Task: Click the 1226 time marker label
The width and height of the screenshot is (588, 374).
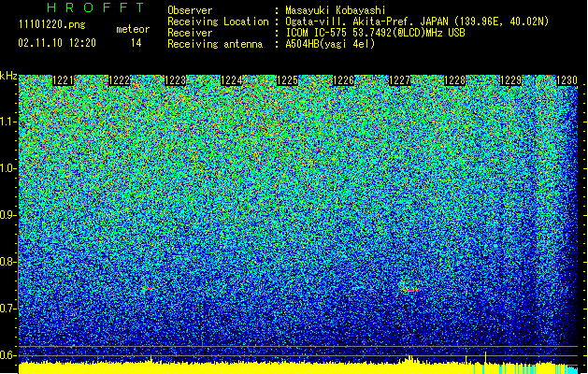Action: coord(343,80)
